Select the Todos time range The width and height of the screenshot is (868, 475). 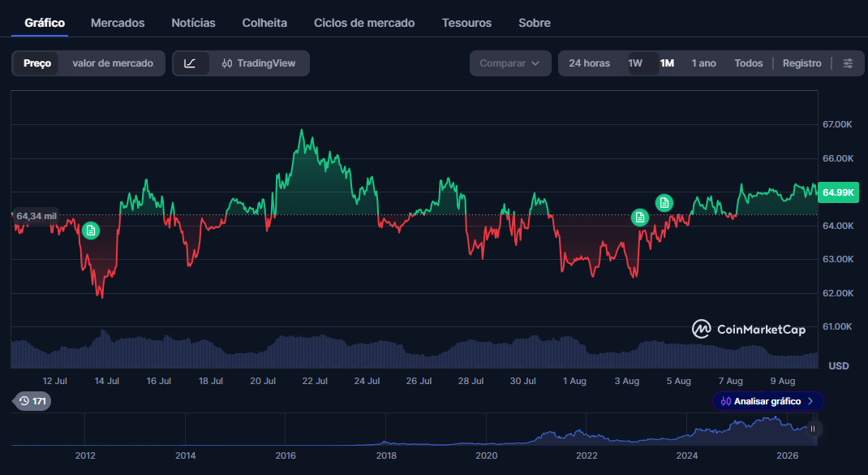[749, 63]
